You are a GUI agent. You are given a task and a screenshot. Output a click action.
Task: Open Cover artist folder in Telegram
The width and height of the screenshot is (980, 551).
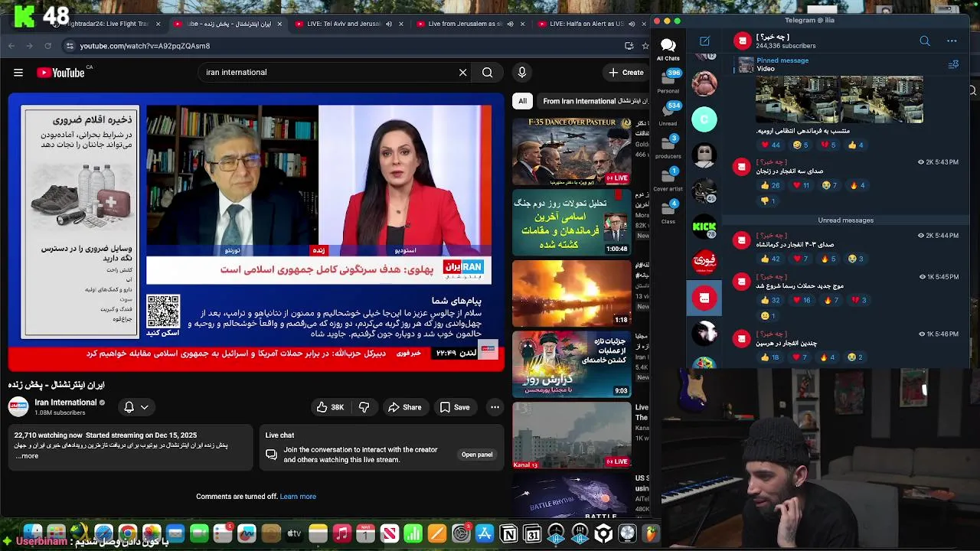click(668, 179)
